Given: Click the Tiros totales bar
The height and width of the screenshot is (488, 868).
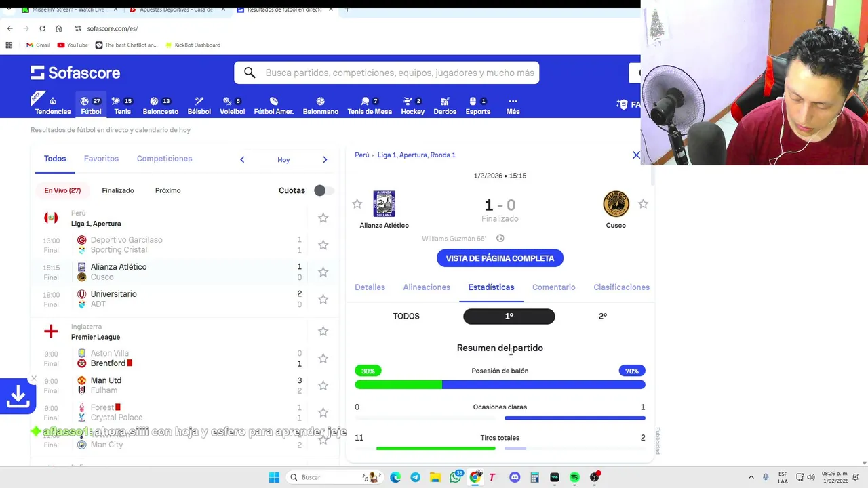Looking at the screenshot, I should 500,448.
